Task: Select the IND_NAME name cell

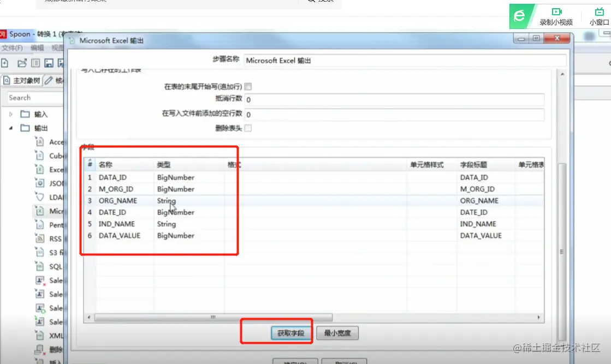Action: coord(124,224)
